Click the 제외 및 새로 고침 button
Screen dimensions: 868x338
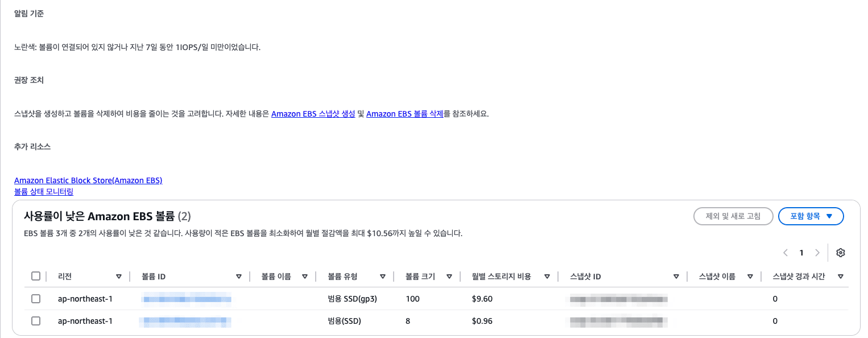point(733,216)
